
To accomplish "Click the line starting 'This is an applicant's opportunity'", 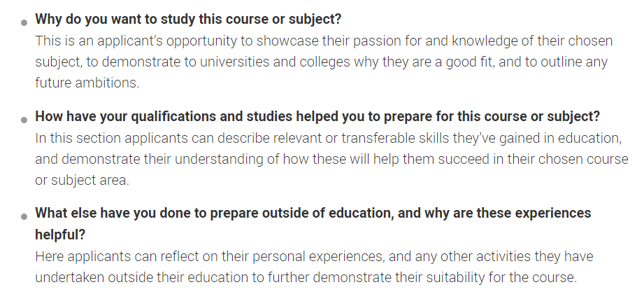I will (324, 41).
